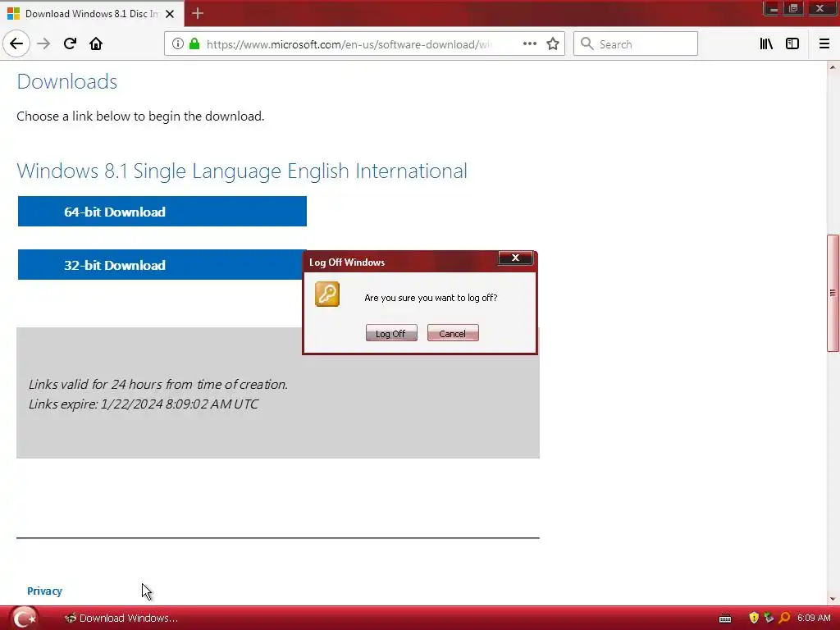This screenshot has width=840, height=630.
Task: Click the Links expire date text
Action: pyautogui.click(x=144, y=404)
